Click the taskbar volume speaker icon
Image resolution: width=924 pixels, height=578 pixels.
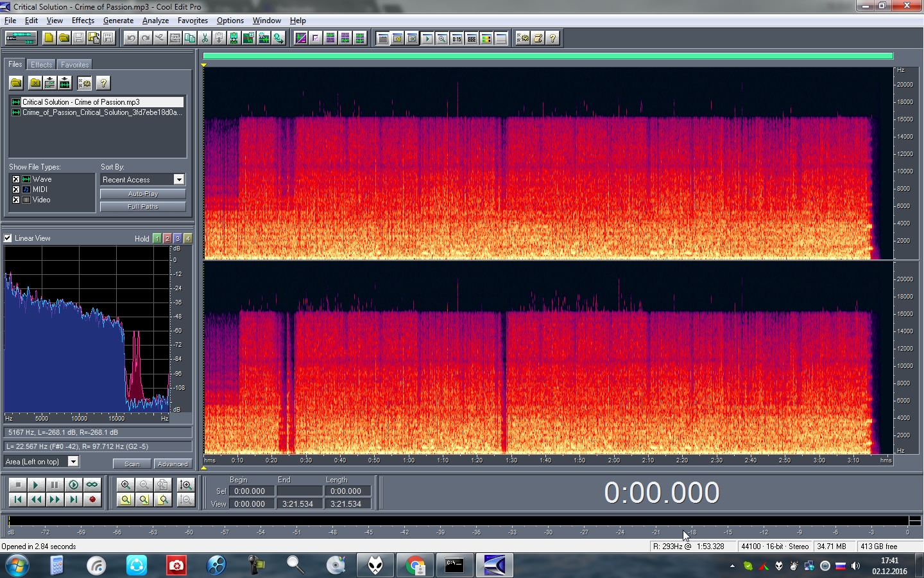pos(855,566)
